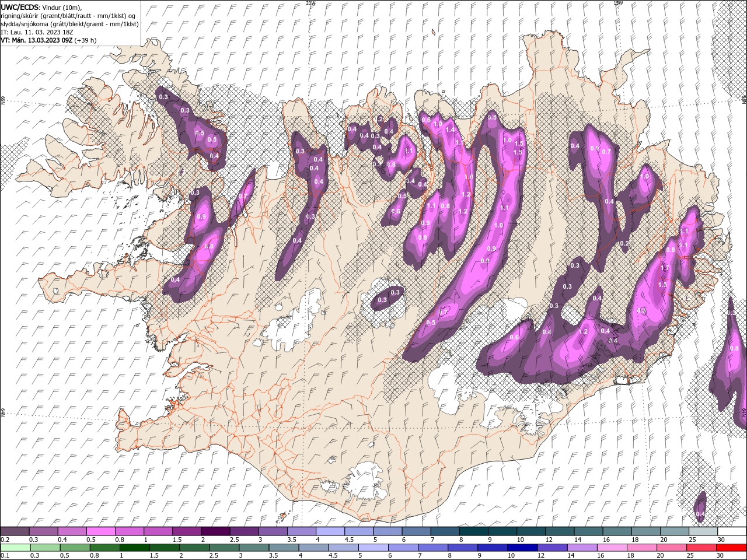Click the 1.7 snowfall value in the east

[x=664, y=268]
